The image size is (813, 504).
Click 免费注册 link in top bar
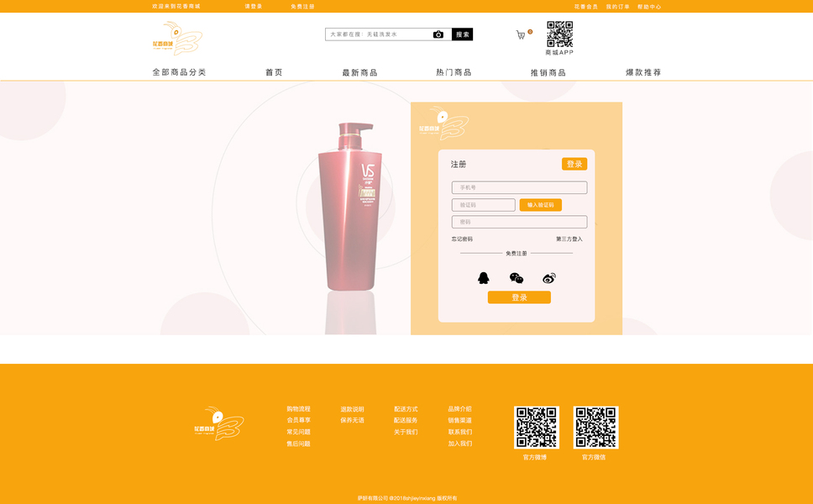pos(303,6)
